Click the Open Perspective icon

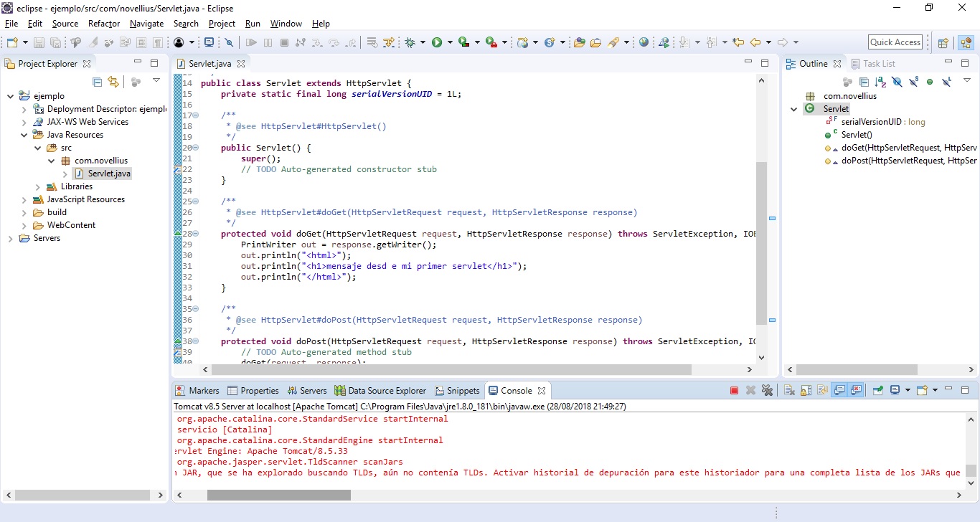point(943,42)
